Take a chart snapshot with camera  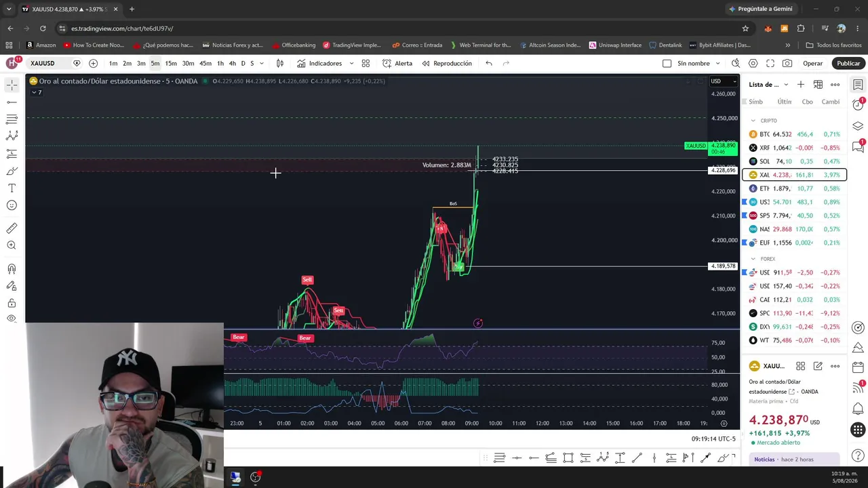click(787, 64)
